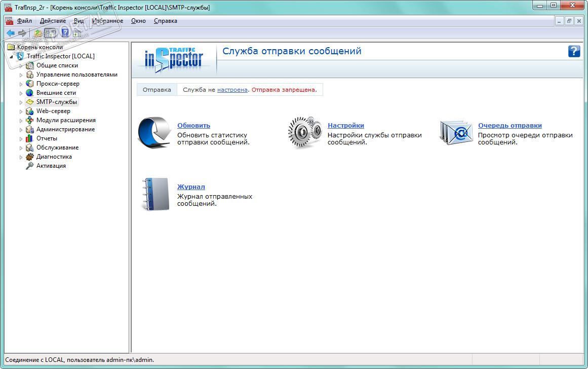Screen dimensions: 588x369
Task: Toggle the show/hide action pane toolbar icon
Action: coord(77,33)
